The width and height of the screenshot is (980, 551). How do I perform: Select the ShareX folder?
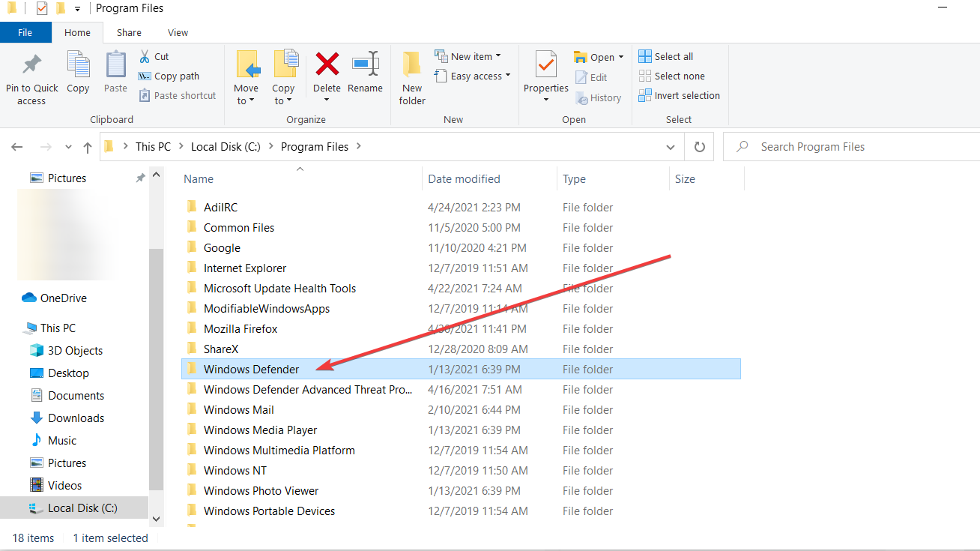pyautogui.click(x=221, y=349)
